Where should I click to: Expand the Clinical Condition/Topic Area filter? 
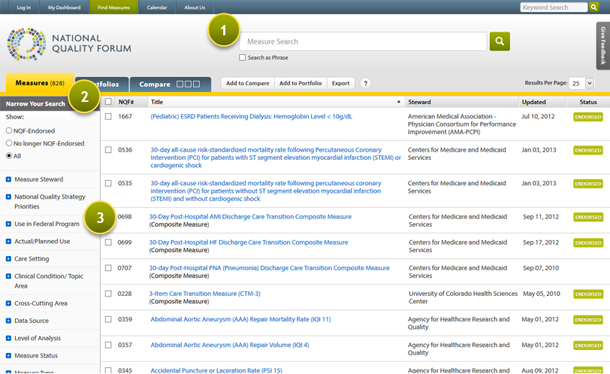tap(9, 276)
